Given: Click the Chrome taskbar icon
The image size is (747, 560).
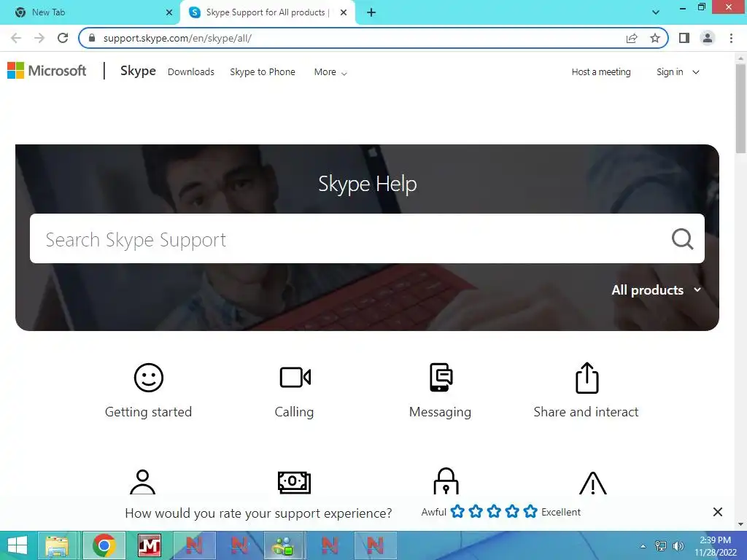Looking at the screenshot, I should pyautogui.click(x=104, y=545).
